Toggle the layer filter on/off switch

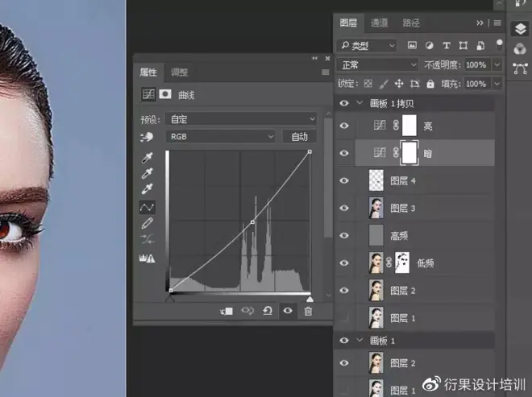coord(499,44)
